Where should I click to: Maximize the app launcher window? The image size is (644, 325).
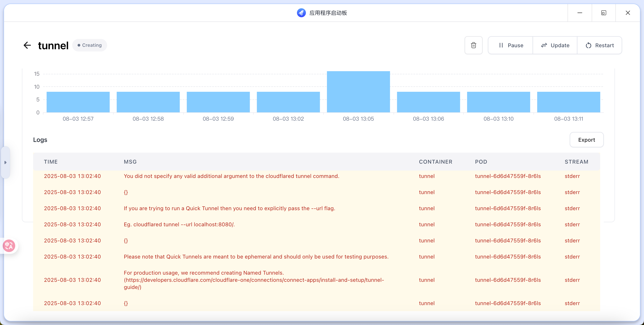(604, 13)
